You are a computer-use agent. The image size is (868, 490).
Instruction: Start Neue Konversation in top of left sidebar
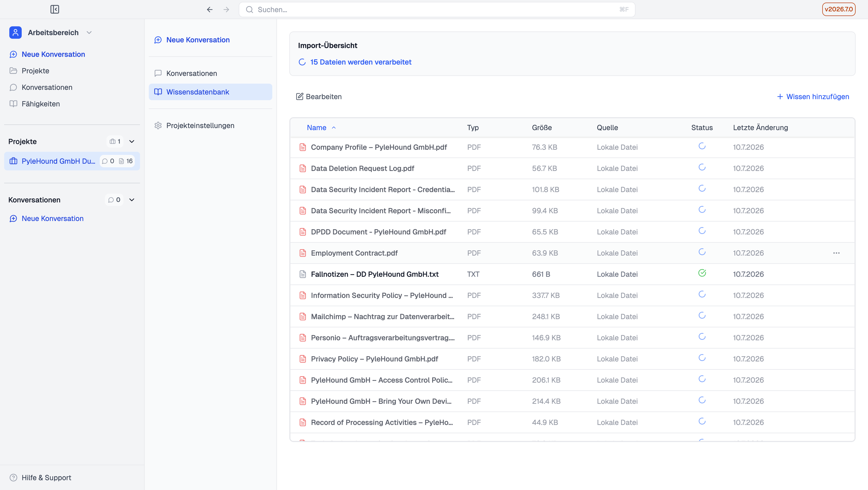[47, 54]
